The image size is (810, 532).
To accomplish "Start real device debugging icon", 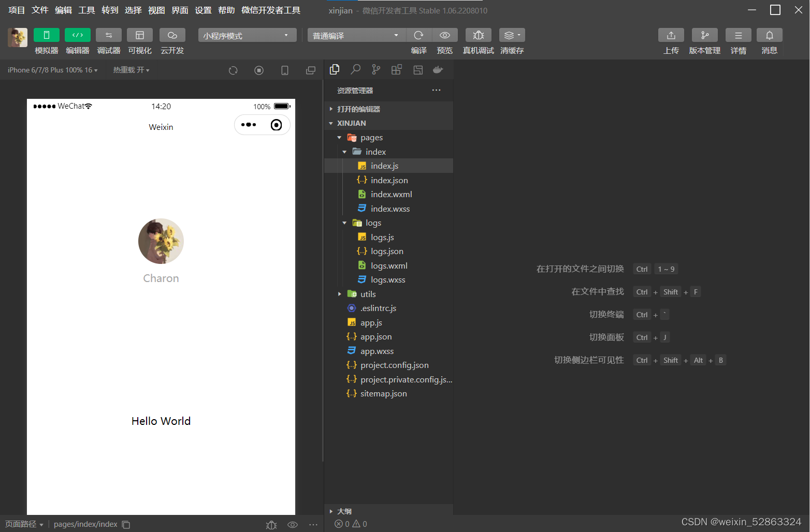I will pyautogui.click(x=479, y=35).
